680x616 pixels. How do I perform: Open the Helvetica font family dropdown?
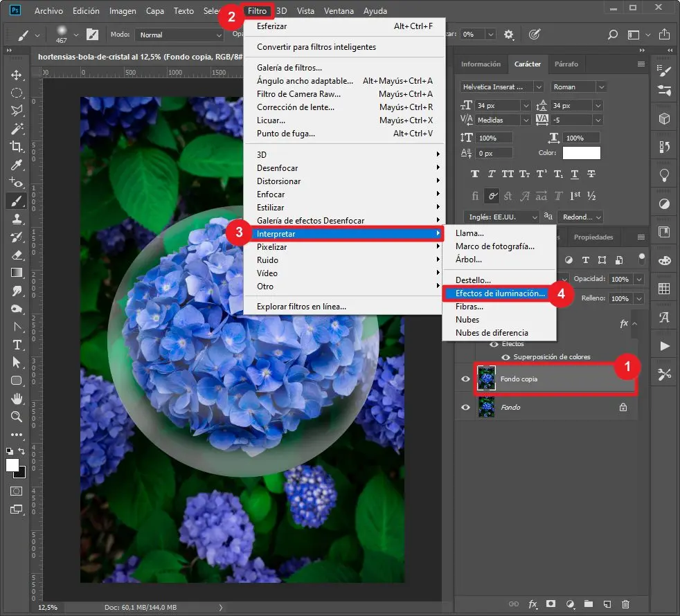pos(502,87)
